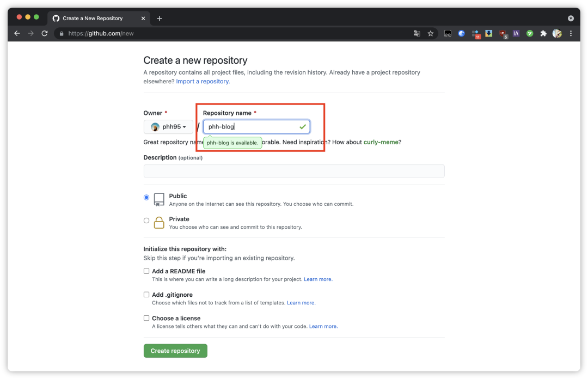Enable the Add a README file option
Screen dimensions: 588x379
(x=146, y=271)
